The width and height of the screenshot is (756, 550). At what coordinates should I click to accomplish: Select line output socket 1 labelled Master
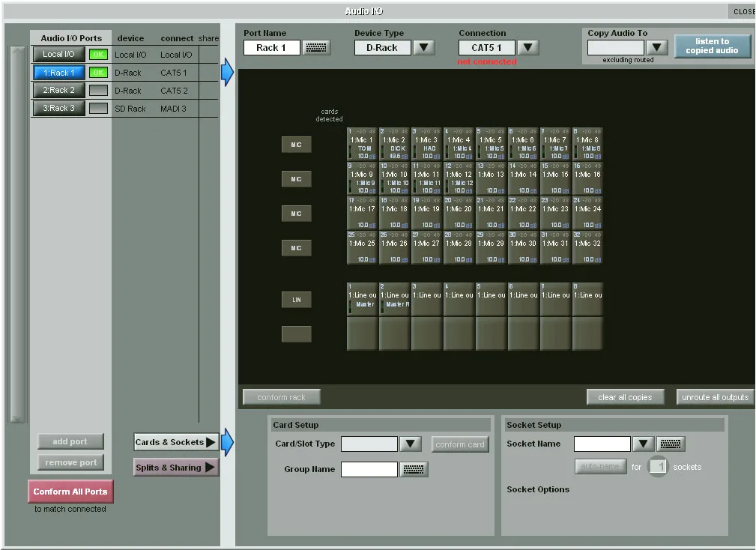click(362, 299)
